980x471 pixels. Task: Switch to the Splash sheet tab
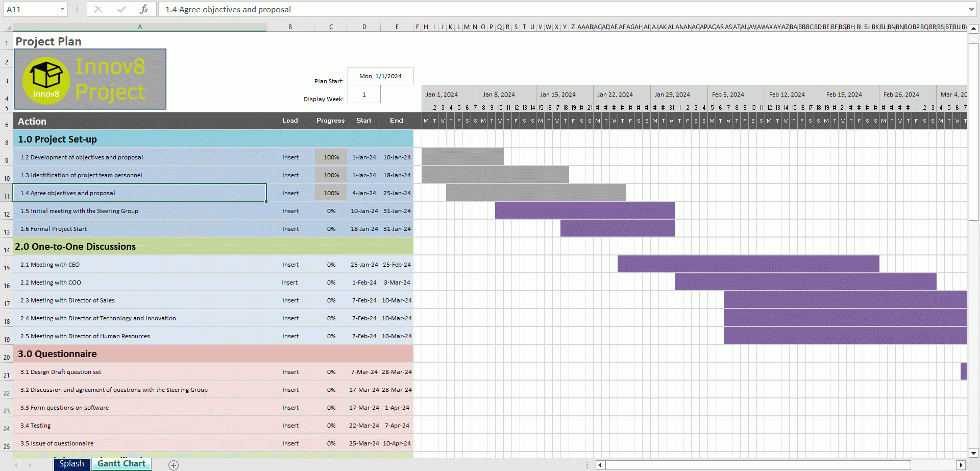point(71,464)
